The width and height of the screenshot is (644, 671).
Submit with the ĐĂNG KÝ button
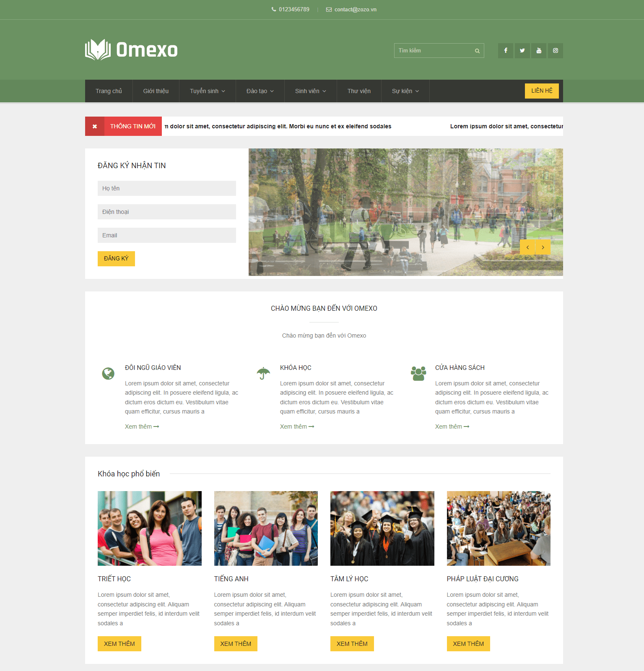pyautogui.click(x=116, y=258)
